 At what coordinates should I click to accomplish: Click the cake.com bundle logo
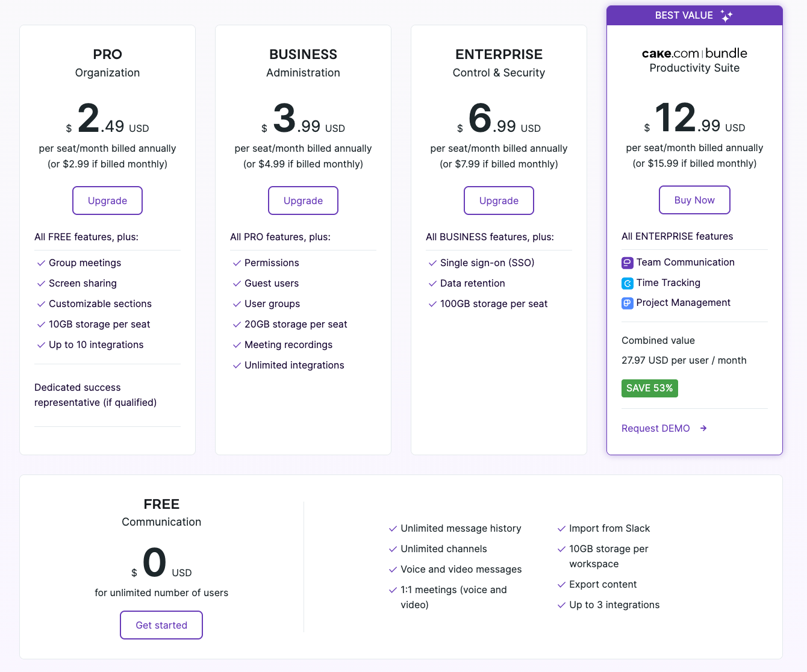[x=694, y=53]
